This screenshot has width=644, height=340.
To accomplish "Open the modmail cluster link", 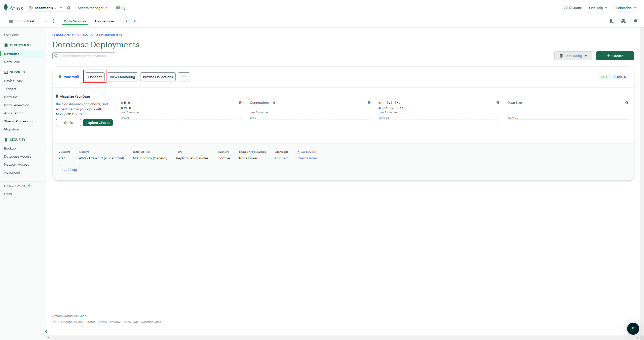I will pyautogui.click(x=71, y=77).
